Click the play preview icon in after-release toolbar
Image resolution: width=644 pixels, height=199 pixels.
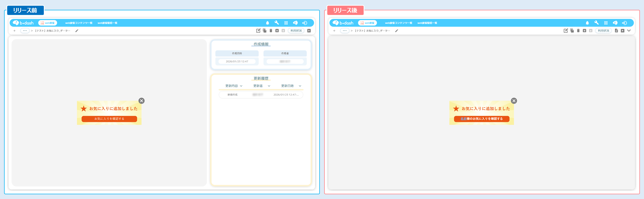(x=622, y=31)
